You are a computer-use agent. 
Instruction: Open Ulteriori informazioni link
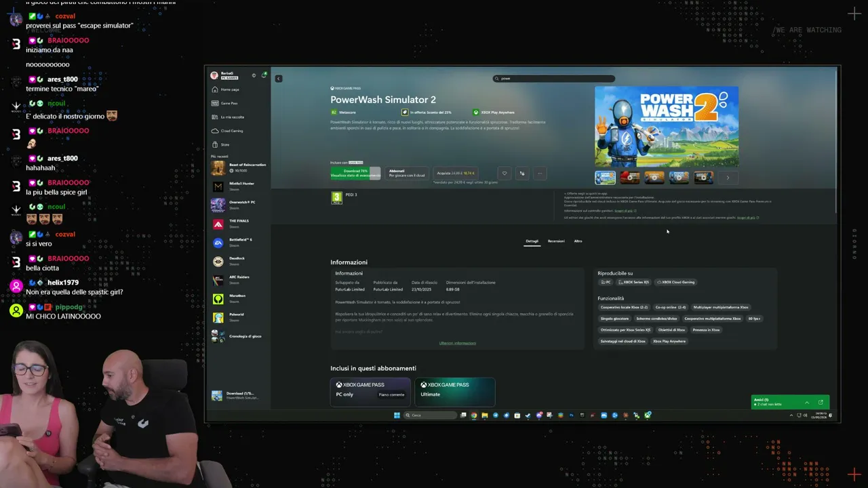[458, 344]
